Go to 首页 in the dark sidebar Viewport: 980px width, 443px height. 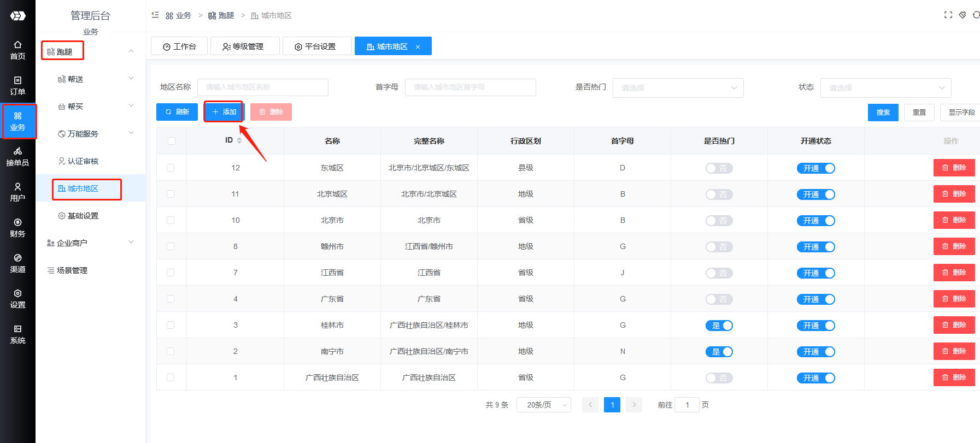coord(17,50)
